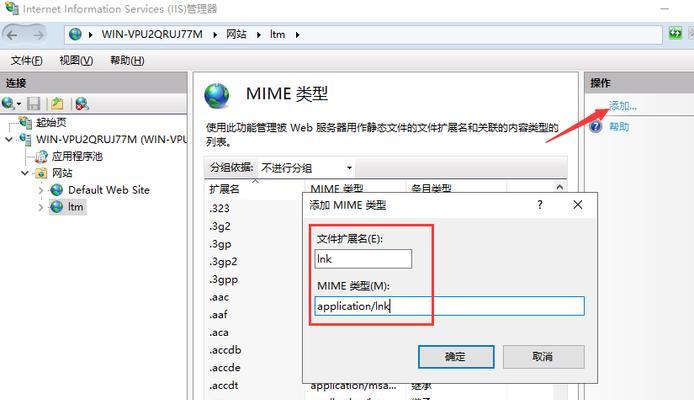The image size is (694, 400).
Task: Click the connect globe icon in Connections toolbar
Action: (x=8, y=104)
